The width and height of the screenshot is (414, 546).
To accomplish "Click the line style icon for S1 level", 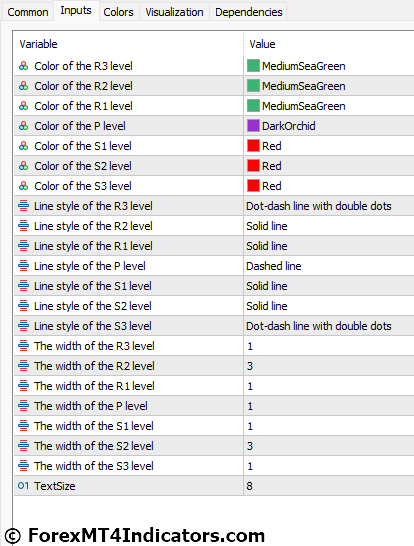I will tap(24, 286).
